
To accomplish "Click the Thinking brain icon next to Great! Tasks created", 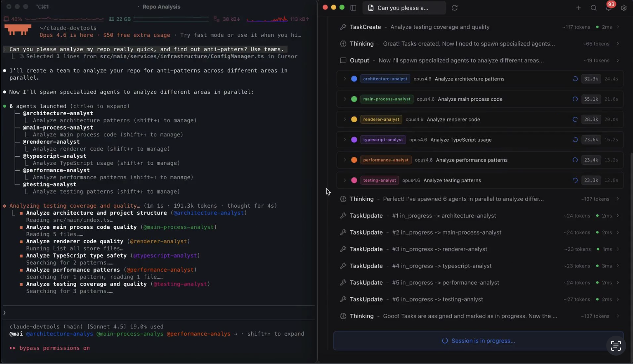I will pyautogui.click(x=343, y=44).
